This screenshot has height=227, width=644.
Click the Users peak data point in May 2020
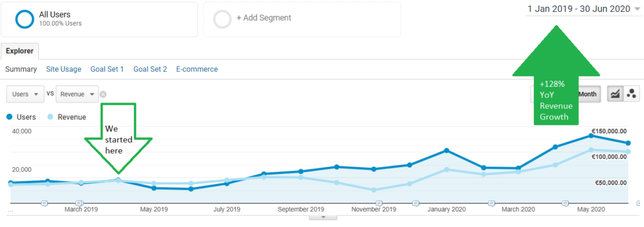591,135
